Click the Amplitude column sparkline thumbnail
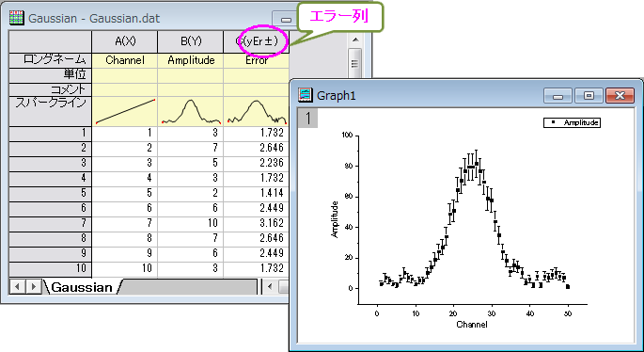Viewport: 644px width, 352px height. [191, 111]
